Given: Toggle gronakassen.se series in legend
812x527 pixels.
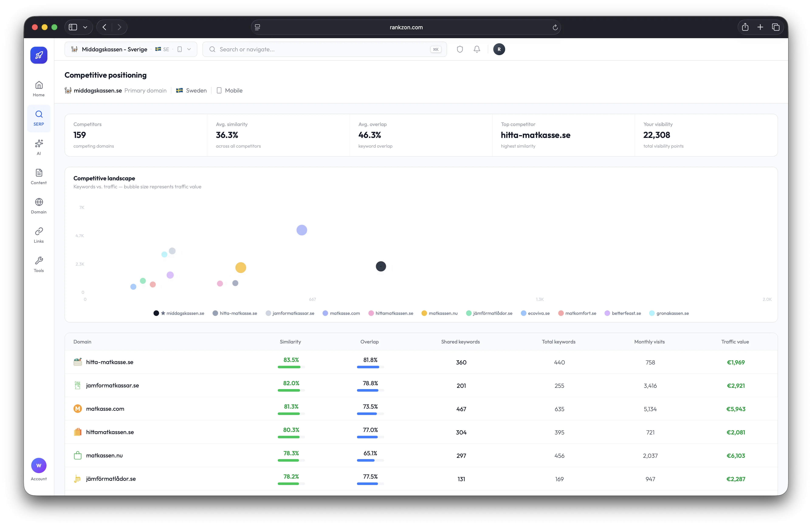Looking at the screenshot, I should click(669, 313).
